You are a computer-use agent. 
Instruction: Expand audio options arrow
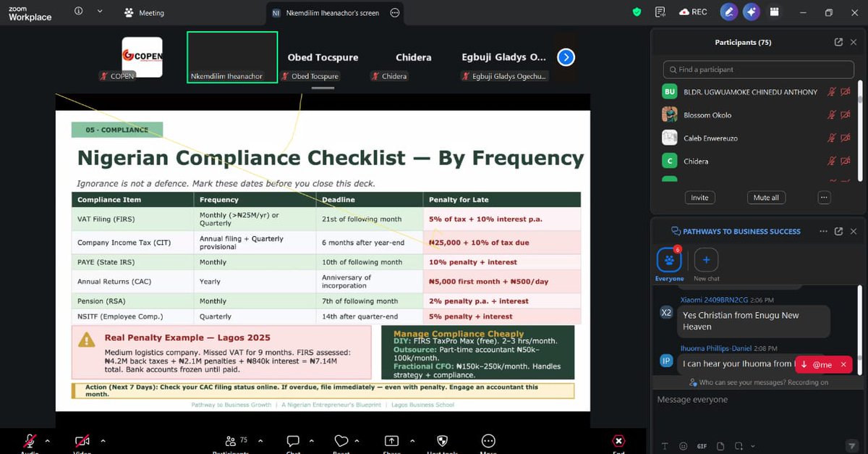click(48, 440)
